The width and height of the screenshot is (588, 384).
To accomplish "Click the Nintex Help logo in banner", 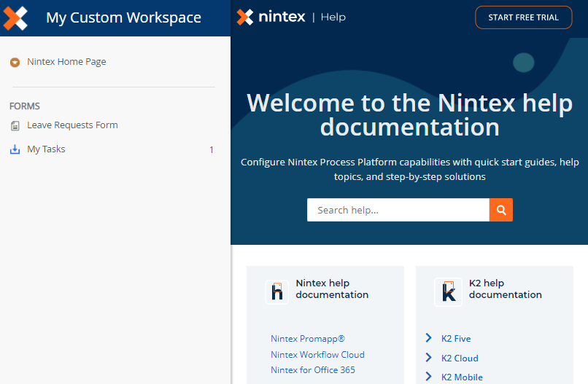I will (271, 17).
